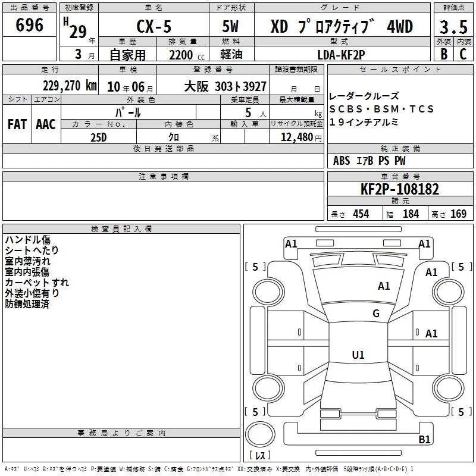Click the damage code legend line
476x476 pixels.
209,469
